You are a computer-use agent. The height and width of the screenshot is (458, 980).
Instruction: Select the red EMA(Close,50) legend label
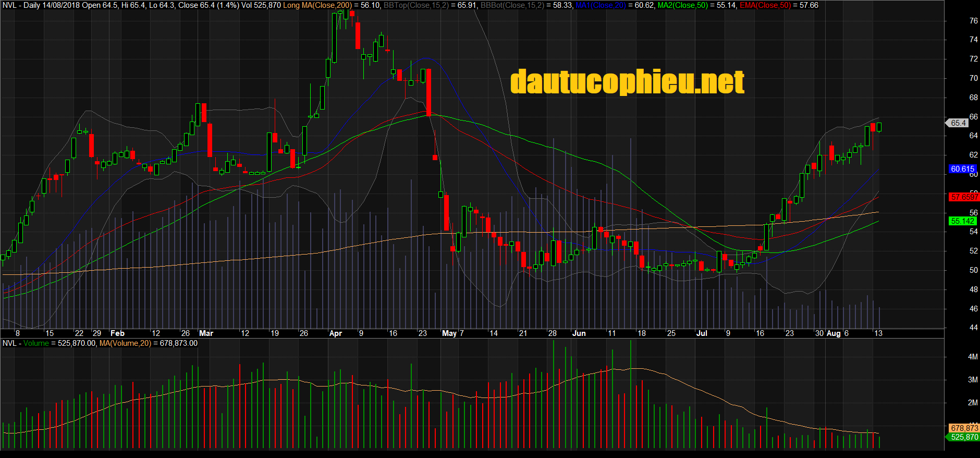coord(765,5)
